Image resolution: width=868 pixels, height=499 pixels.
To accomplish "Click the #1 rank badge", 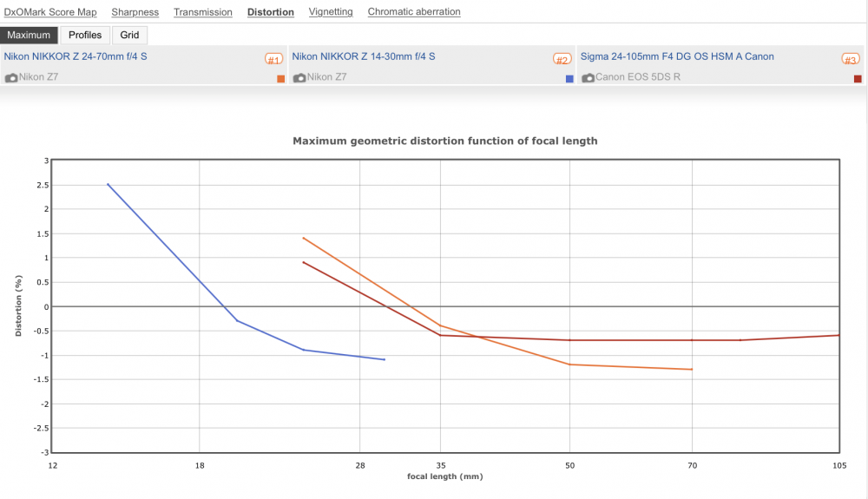I will 273,59.
